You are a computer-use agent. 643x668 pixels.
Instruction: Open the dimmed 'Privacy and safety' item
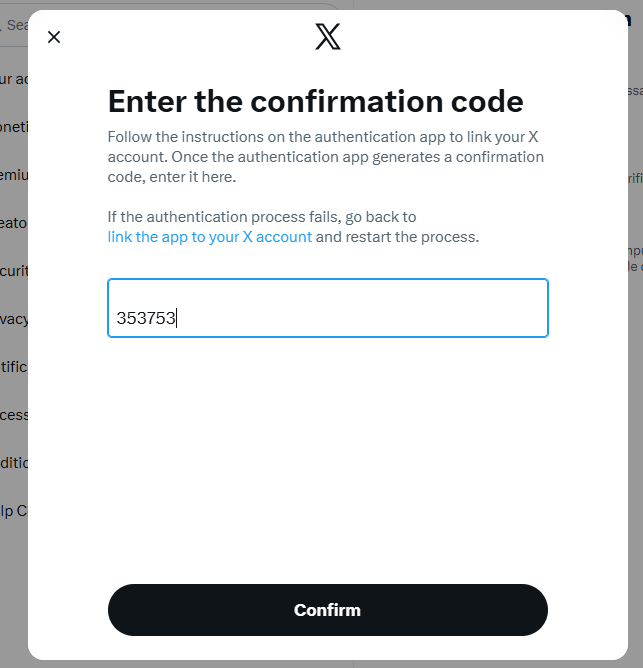[x=14, y=319]
